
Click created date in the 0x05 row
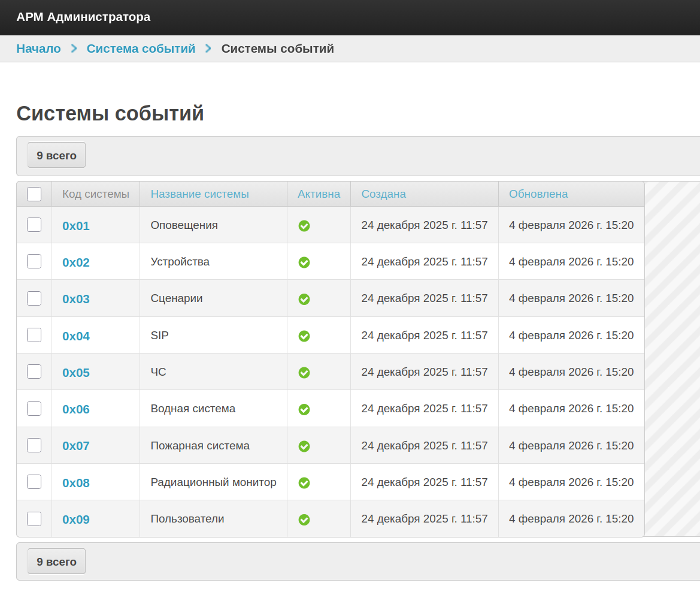click(424, 372)
